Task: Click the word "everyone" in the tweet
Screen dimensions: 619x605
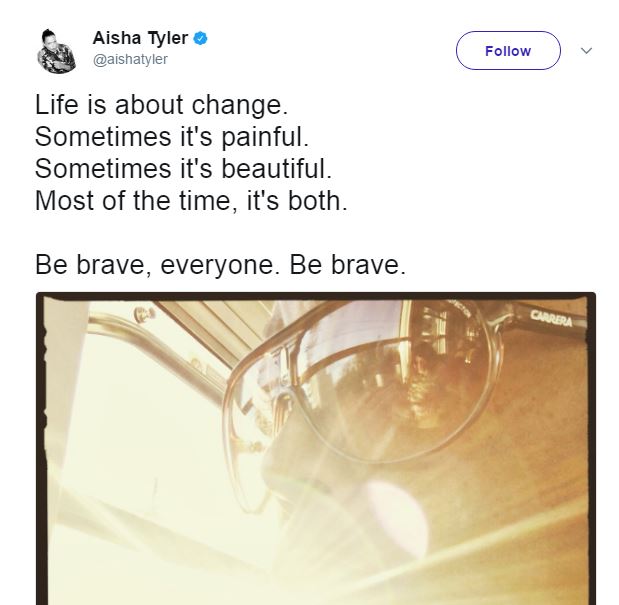Action: (x=217, y=266)
